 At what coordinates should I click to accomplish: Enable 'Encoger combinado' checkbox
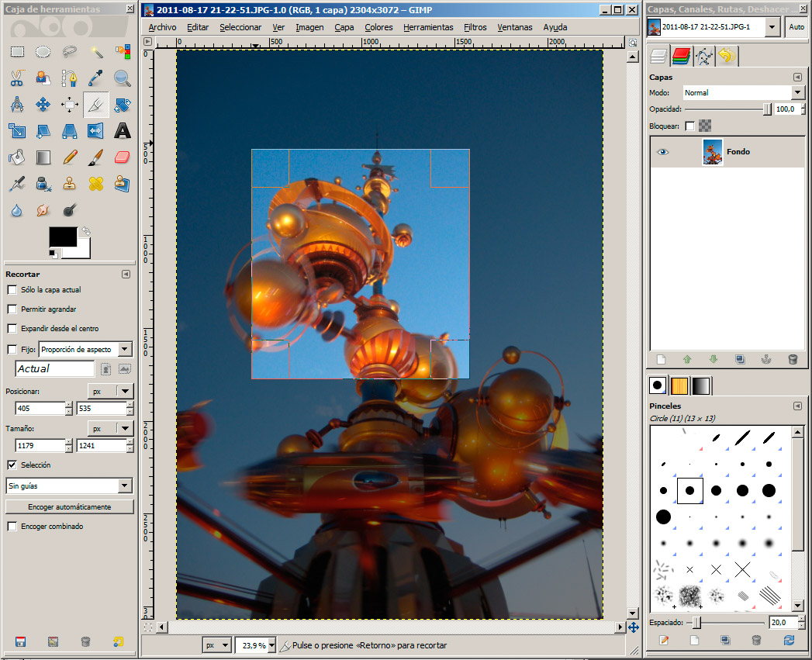(x=12, y=527)
